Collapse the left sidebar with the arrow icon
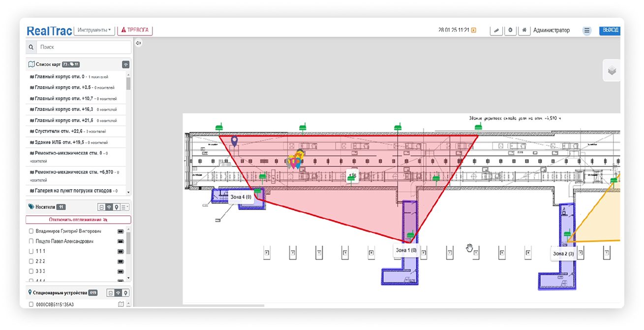The height and width of the screenshot is (330, 644). pyautogui.click(x=138, y=43)
